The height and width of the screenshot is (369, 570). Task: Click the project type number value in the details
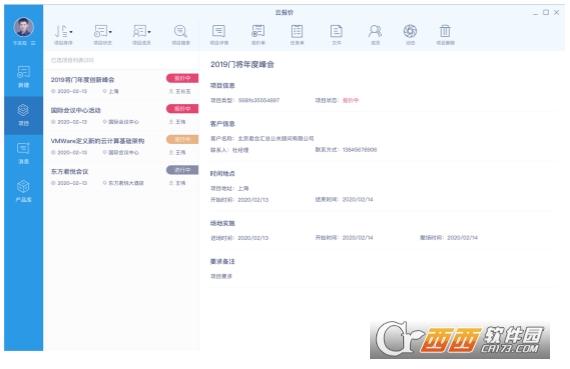coord(259,100)
